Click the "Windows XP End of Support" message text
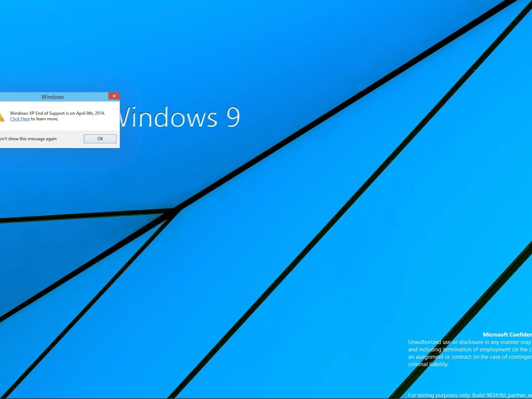The width and height of the screenshot is (532, 399). tap(57, 113)
